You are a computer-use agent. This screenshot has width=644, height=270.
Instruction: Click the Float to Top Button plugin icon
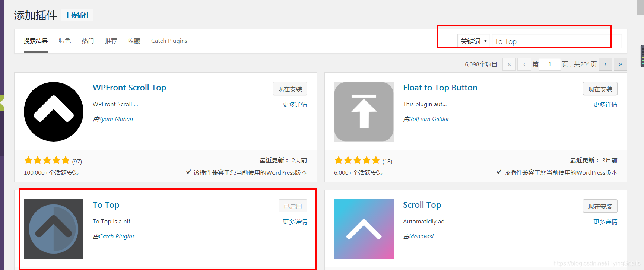point(364,112)
